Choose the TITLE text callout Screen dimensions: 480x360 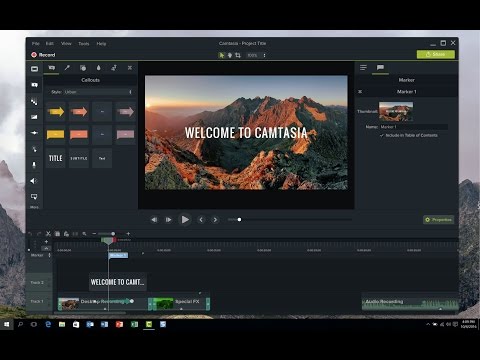point(56,158)
